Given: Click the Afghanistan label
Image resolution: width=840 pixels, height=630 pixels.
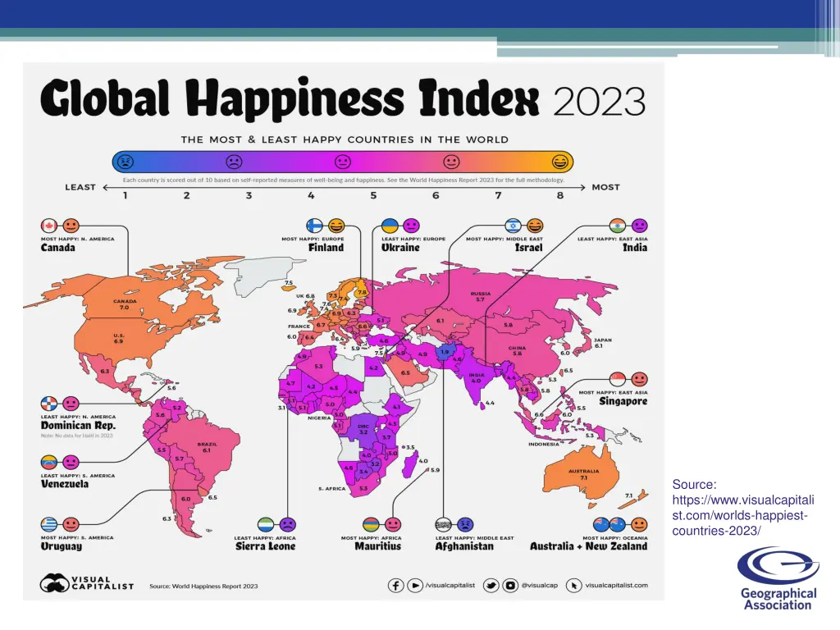Looking at the screenshot, I should point(463,546).
